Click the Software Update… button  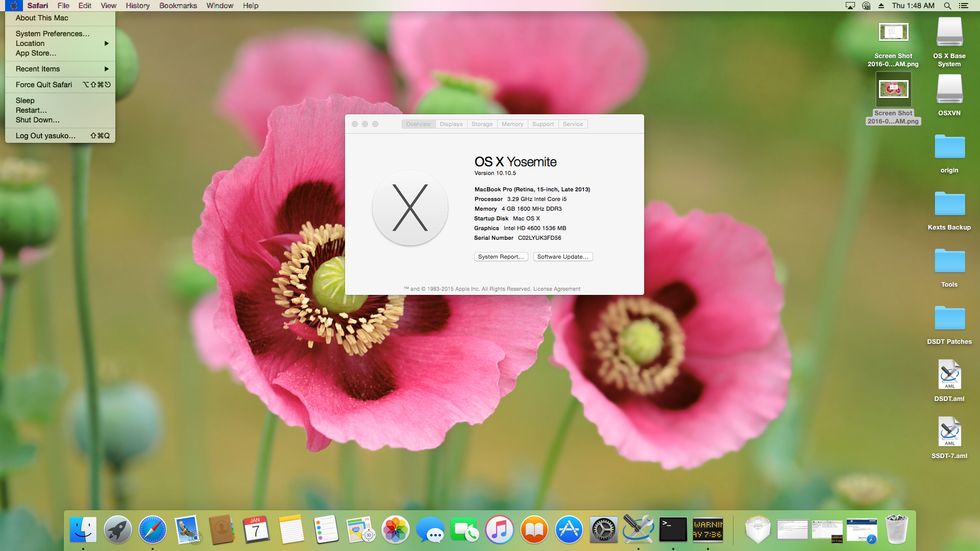click(x=563, y=257)
